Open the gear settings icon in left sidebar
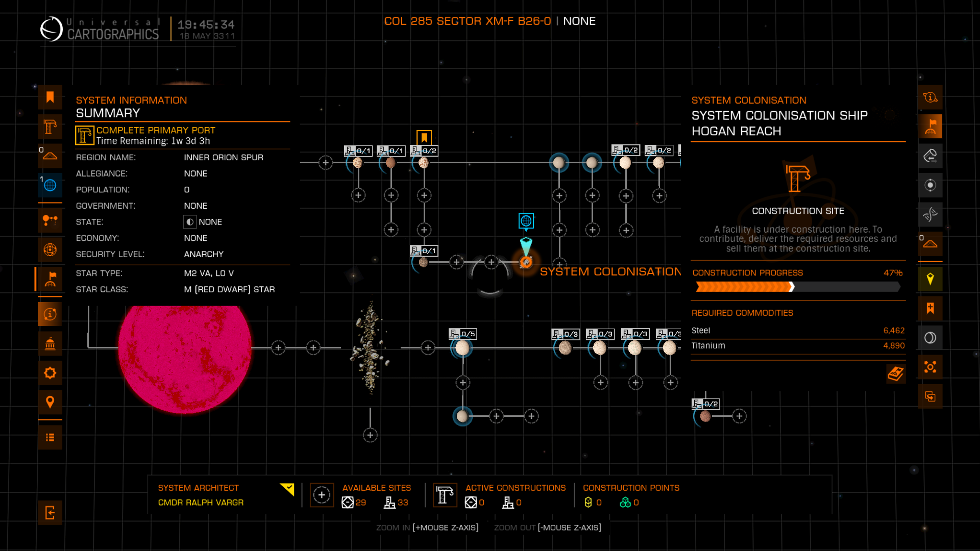Screen dimensions: 980x551 [50, 373]
